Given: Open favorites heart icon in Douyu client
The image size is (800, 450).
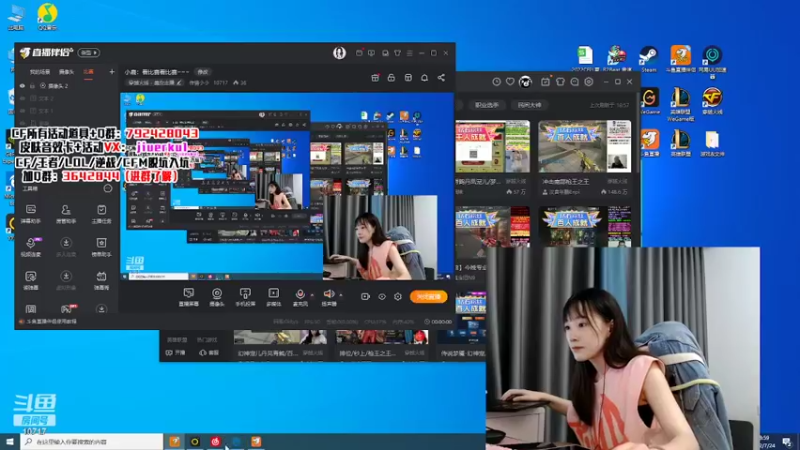Looking at the screenshot, I should (510, 82).
